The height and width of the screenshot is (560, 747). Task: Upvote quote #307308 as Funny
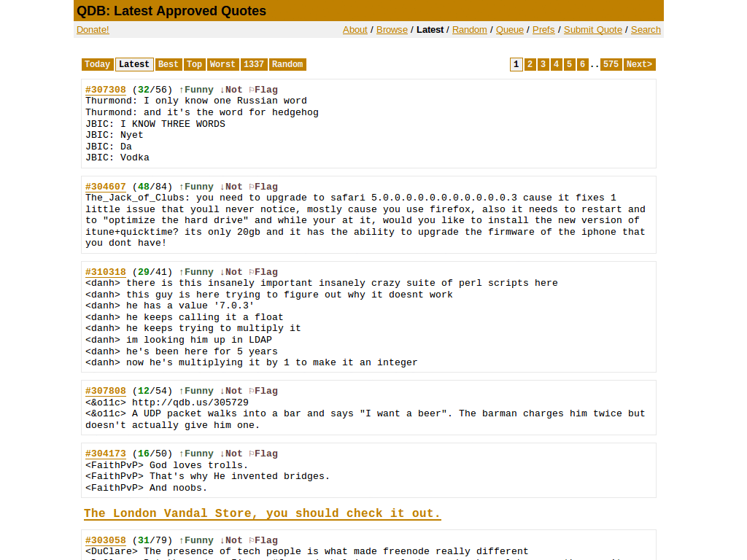click(x=197, y=89)
